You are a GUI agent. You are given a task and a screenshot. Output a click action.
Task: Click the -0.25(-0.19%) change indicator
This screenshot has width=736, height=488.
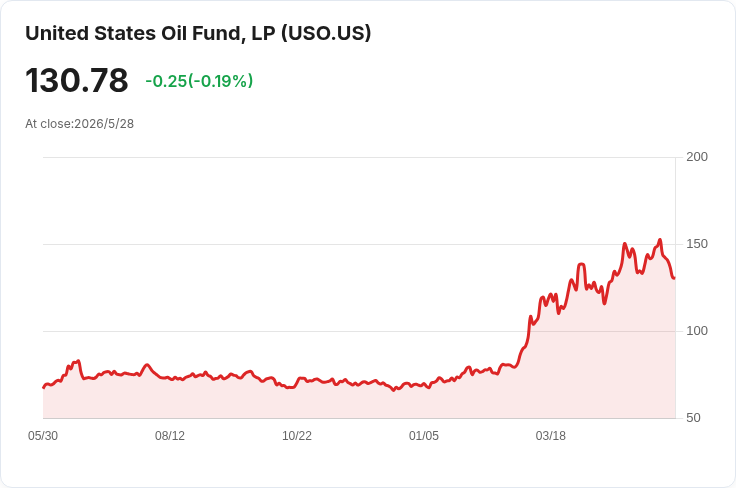pos(199,81)
